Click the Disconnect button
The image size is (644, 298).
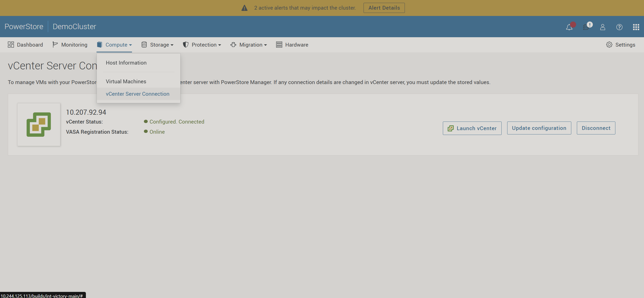(596, 128)
